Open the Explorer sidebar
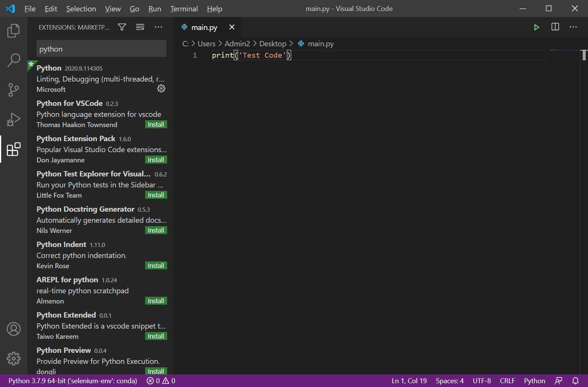This screenshot has width=588, height=387. [14, 31]
